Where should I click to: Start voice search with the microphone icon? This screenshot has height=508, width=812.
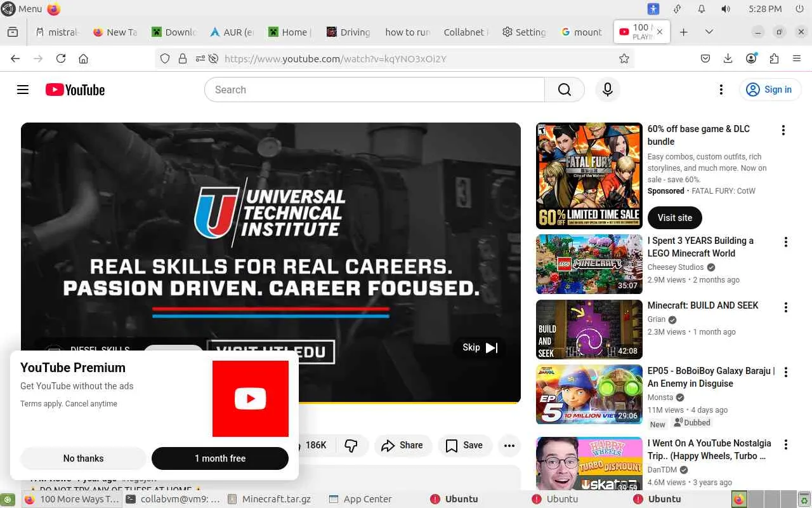click(607, 90)
